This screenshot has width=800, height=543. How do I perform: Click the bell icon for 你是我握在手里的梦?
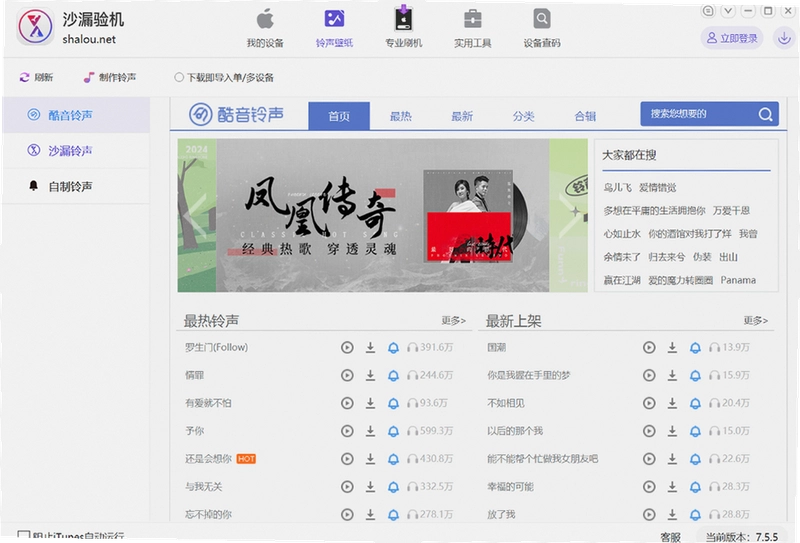click(x=695, y=375)
